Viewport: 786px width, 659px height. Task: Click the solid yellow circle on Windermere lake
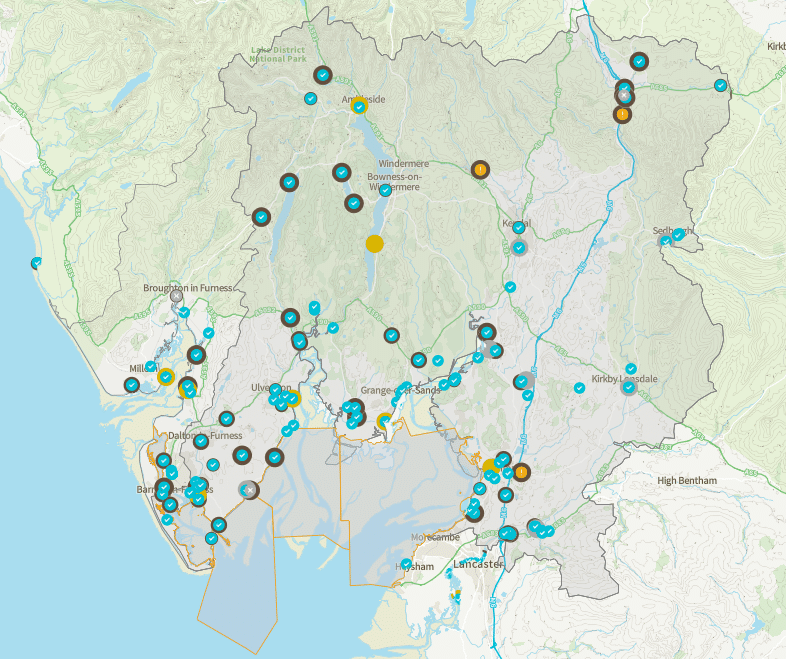tap(375, 243)
